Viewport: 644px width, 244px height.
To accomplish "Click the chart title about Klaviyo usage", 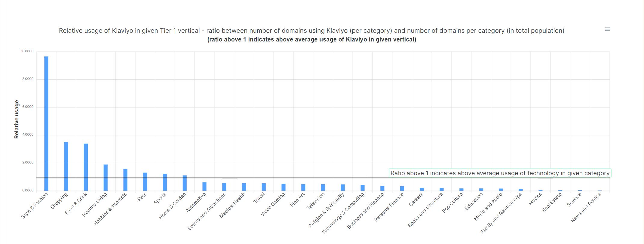I will (311, 31).
